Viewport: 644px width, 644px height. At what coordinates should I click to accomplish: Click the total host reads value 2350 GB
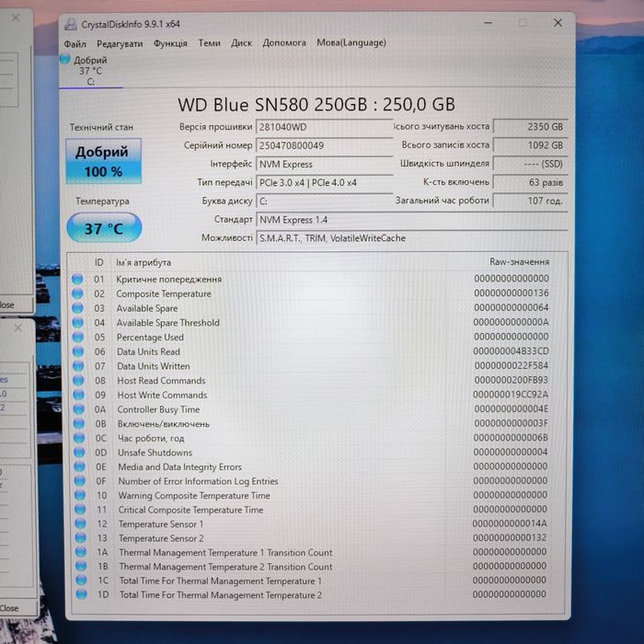[x=530, y=127]
